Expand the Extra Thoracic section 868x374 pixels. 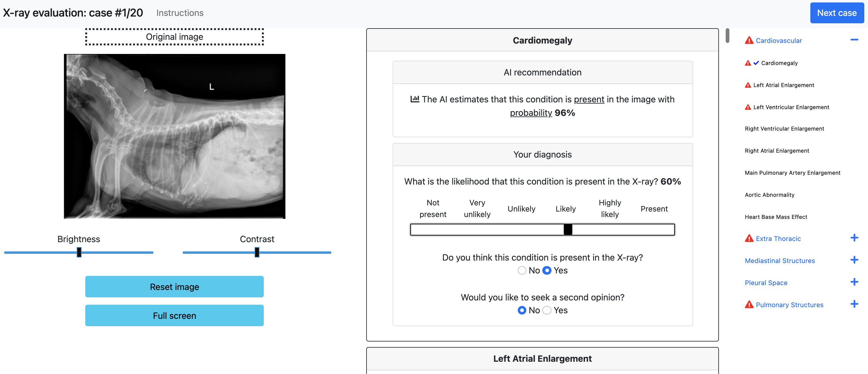[x=854, y=238]
